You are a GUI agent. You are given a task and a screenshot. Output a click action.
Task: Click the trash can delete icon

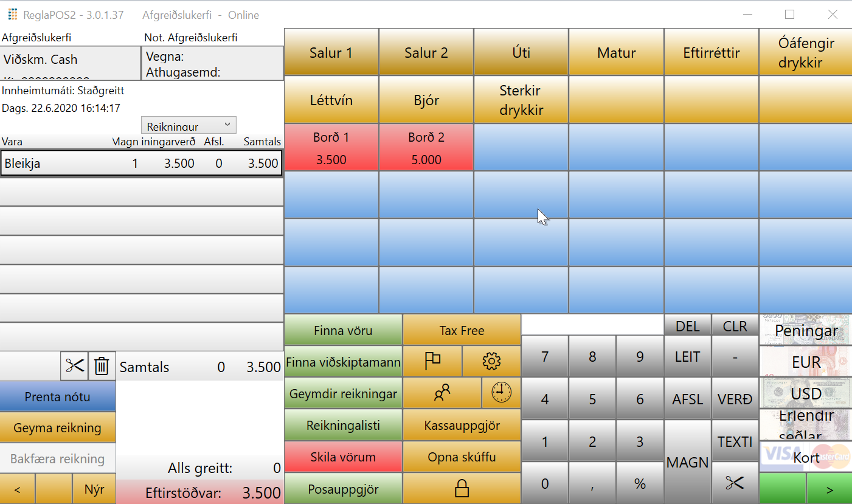[x=102, y=366]
